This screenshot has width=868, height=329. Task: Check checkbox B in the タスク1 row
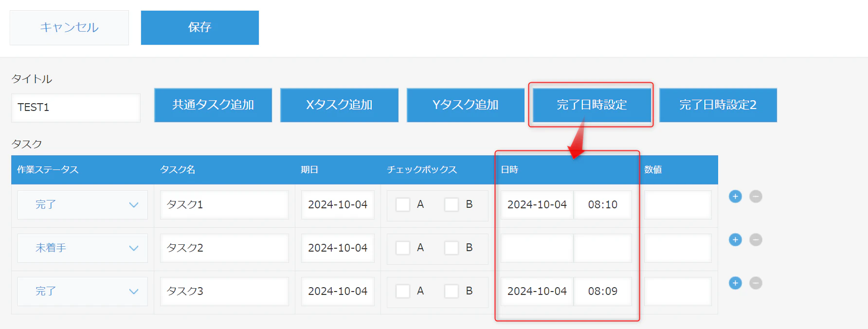click(452, 204)
